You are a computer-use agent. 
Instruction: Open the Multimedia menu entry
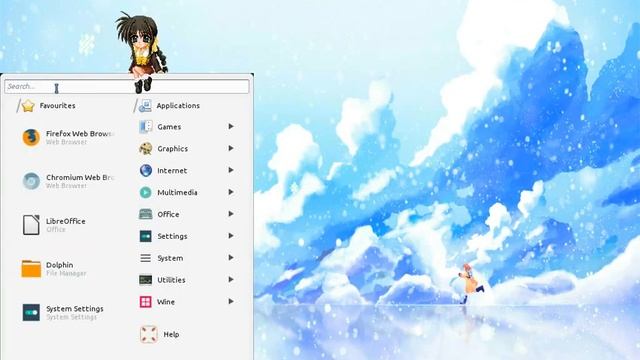point(188,192)
